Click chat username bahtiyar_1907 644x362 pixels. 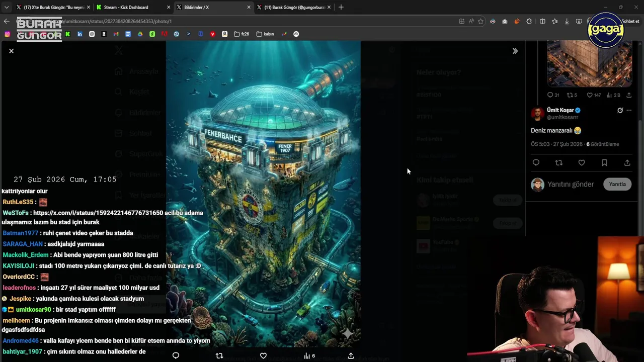[23, 352]
